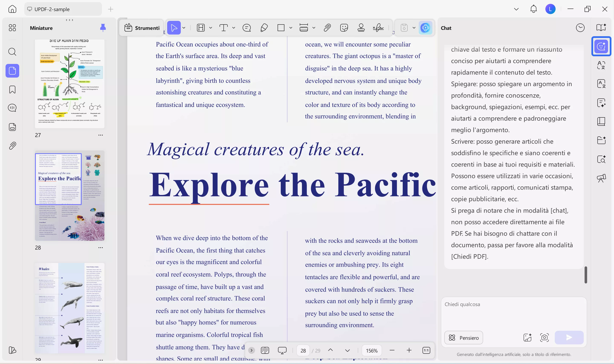Open the text tool dropdown arrow
Screen dimensions: 614x364
(x=233, y=28)
